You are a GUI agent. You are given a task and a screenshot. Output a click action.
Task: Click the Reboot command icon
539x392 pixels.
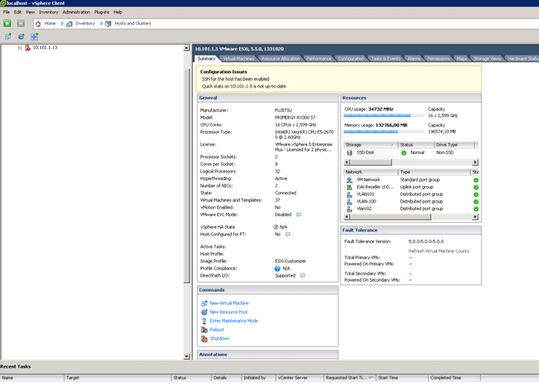[204, 330]
